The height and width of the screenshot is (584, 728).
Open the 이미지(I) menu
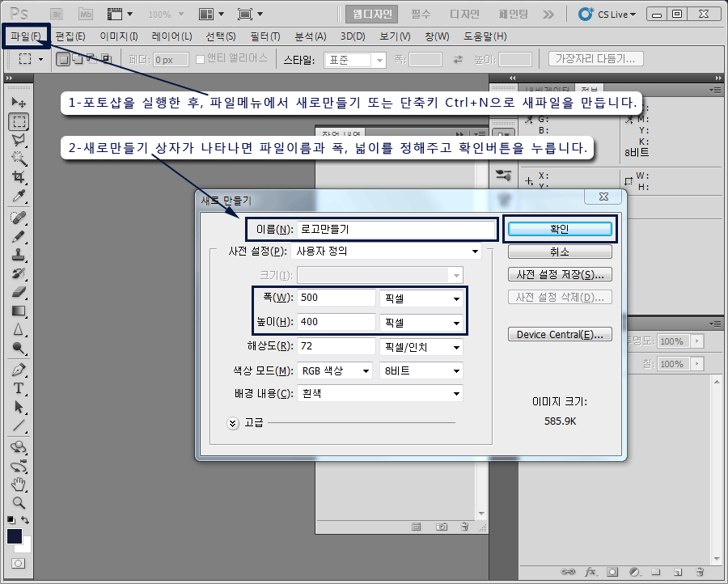[x=119, y=36]
